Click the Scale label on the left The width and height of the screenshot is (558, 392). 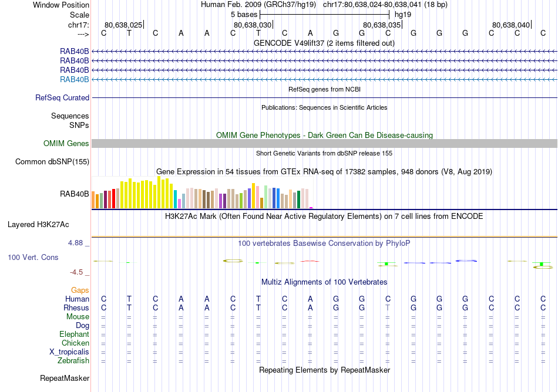point(79,15)
